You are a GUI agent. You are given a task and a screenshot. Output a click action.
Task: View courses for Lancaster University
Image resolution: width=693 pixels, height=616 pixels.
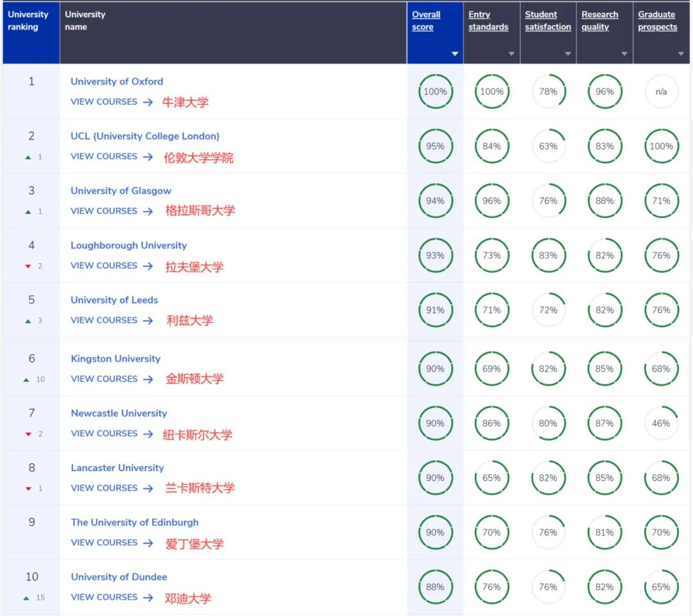pyautogui.click(x=112, y=488)
